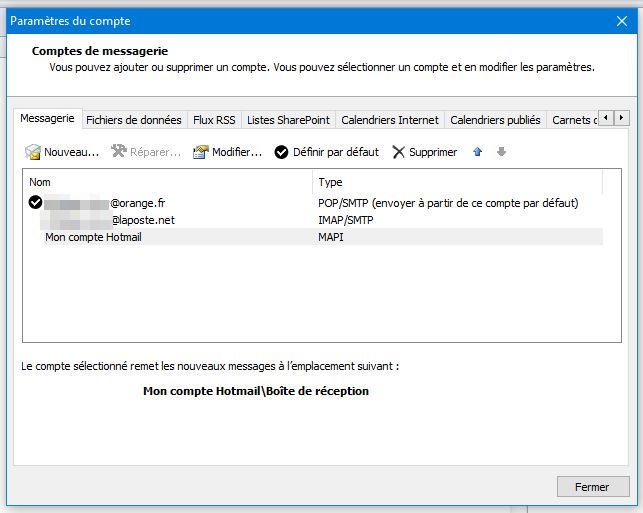Screen dimensions: 643x513
Task: Click the MAPI type cell
Action: 331,237
